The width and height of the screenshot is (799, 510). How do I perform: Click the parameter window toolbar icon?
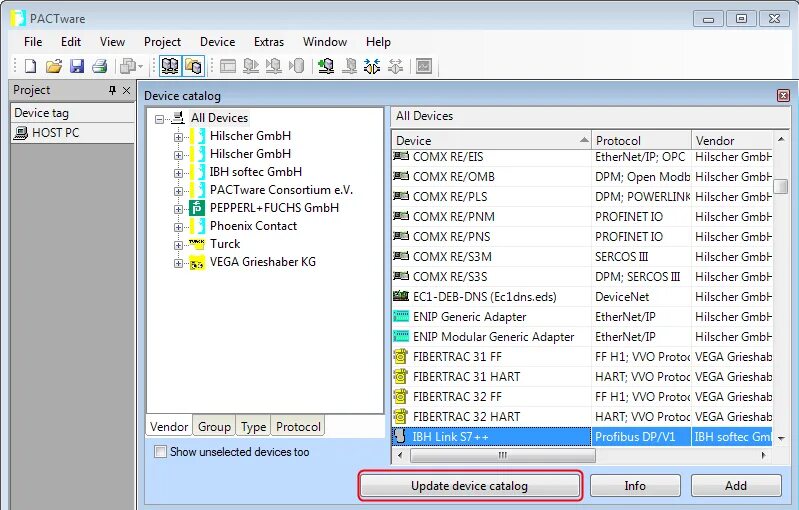tap(228, 66)
